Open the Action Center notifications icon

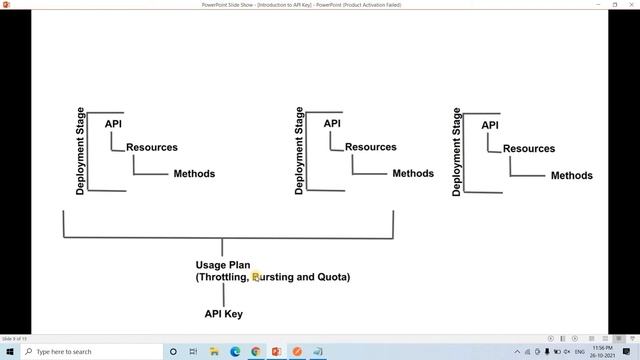coord(627,351)
